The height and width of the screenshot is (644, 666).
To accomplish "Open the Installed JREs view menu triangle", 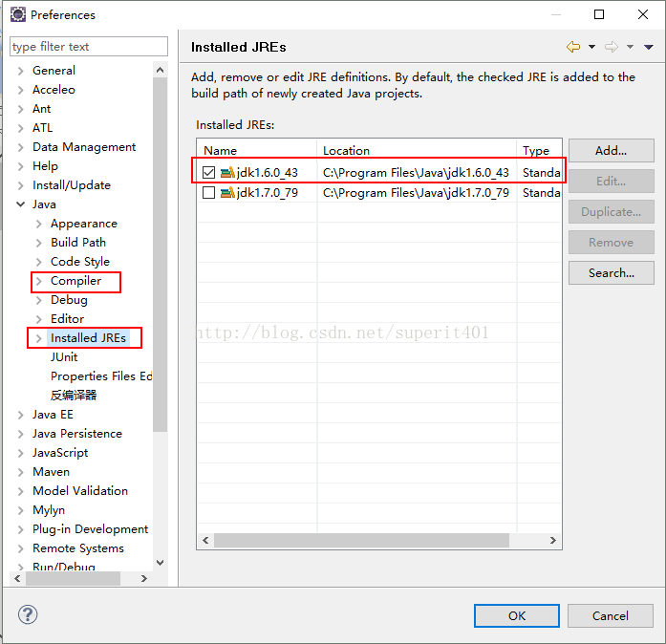I will coord(648,47).
